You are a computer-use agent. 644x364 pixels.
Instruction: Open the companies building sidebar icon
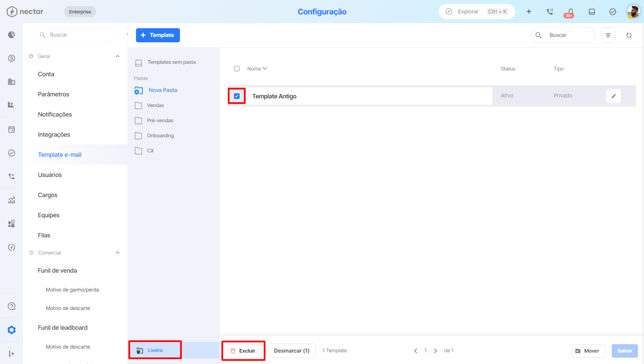pos(11,82)
